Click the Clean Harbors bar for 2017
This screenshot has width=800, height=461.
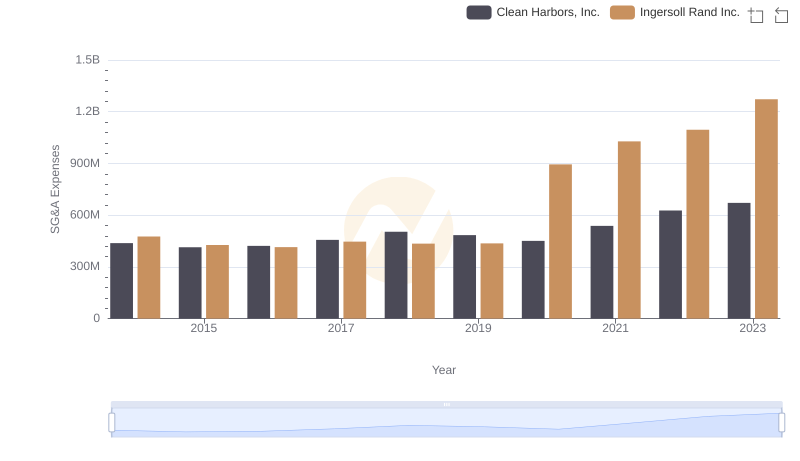tap(328, 279)
